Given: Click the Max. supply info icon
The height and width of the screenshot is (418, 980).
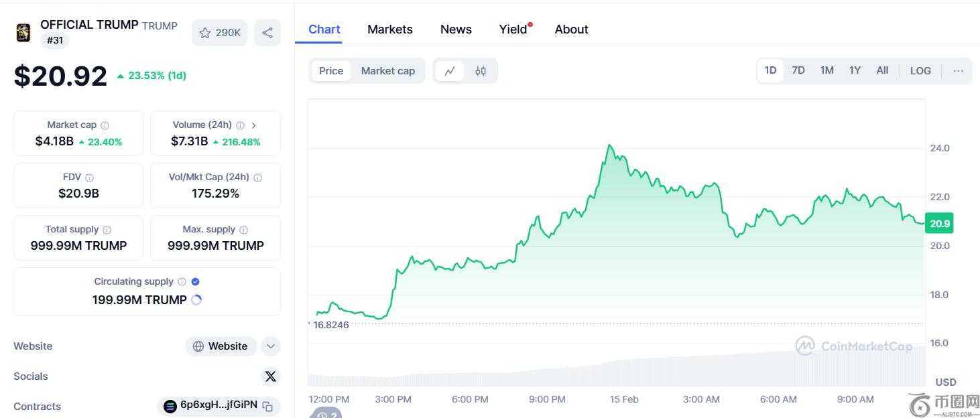Looking at the screenshot, I should 243,230.
